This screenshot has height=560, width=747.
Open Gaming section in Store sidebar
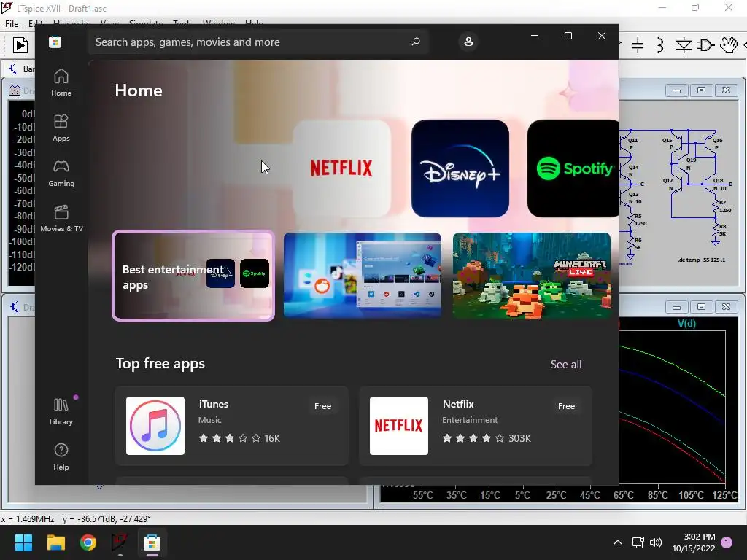[61, 173]
